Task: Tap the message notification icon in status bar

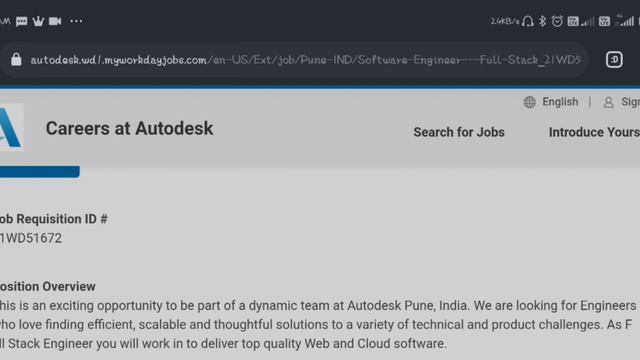Action: click(22, 21)
